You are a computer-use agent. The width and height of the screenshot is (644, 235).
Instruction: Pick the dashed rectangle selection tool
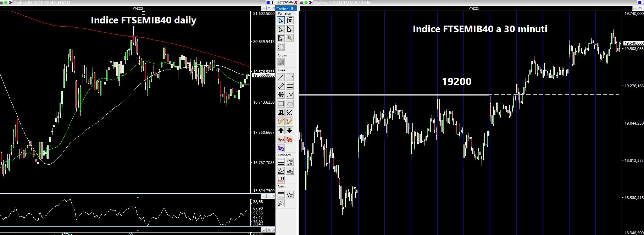tap(281, 47)
